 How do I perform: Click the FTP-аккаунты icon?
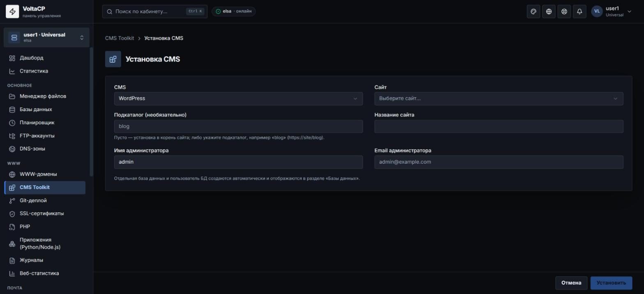[12, 136]
